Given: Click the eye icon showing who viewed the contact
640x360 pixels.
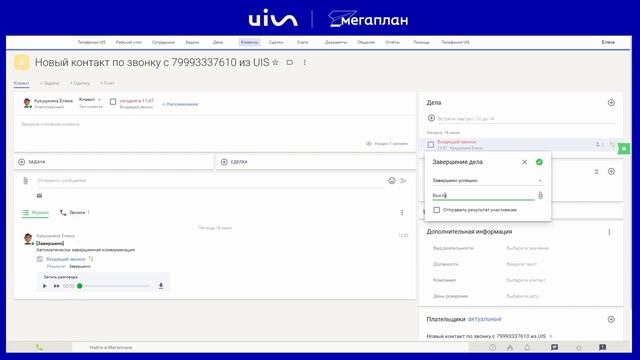Looking at the screenshot, I should click(369, 144).
